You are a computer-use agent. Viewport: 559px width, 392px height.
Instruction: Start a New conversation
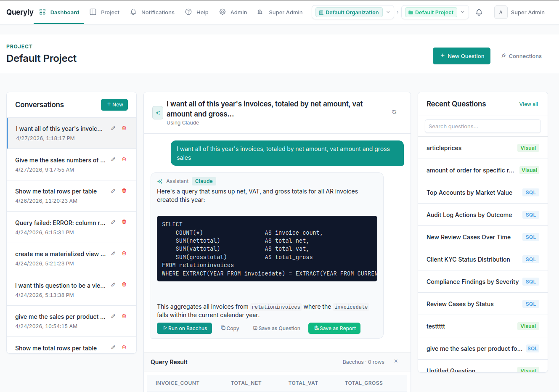114,105
